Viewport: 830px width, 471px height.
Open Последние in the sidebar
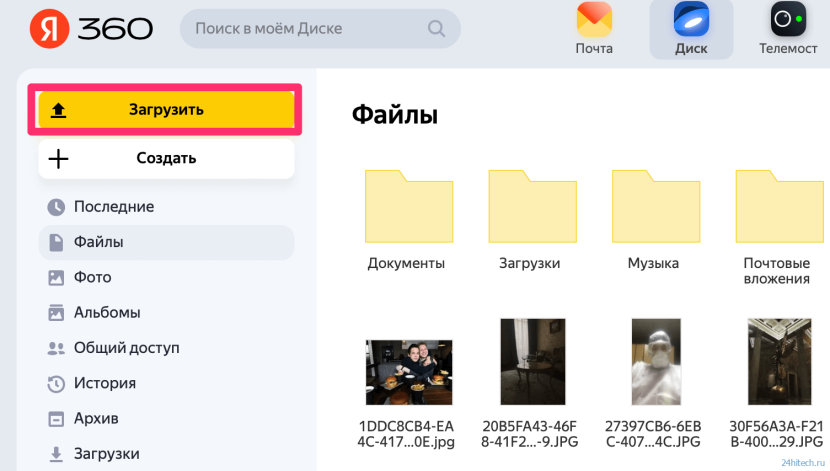click(x=113, y=207)
